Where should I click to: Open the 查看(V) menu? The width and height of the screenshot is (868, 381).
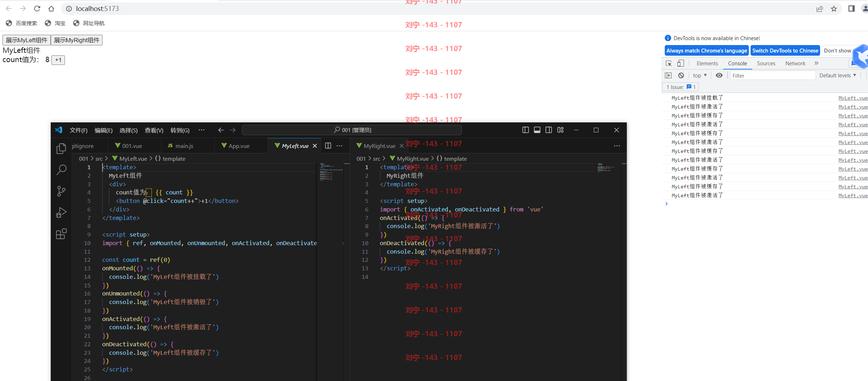[154, 130]
